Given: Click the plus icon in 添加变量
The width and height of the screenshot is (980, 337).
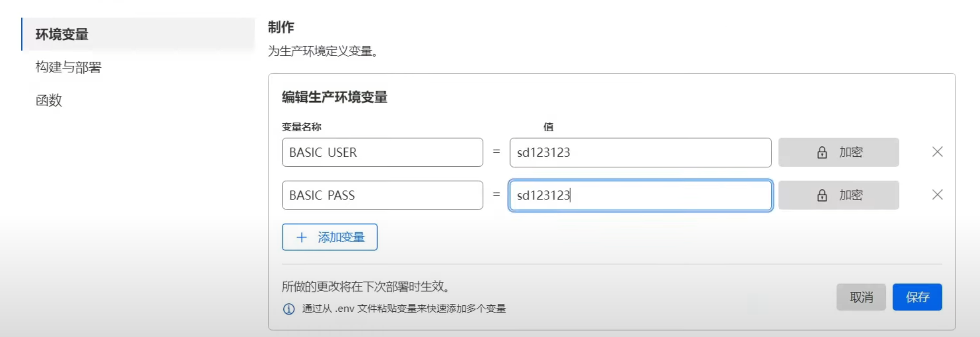Looking at the screenshot, I should 302,238.
